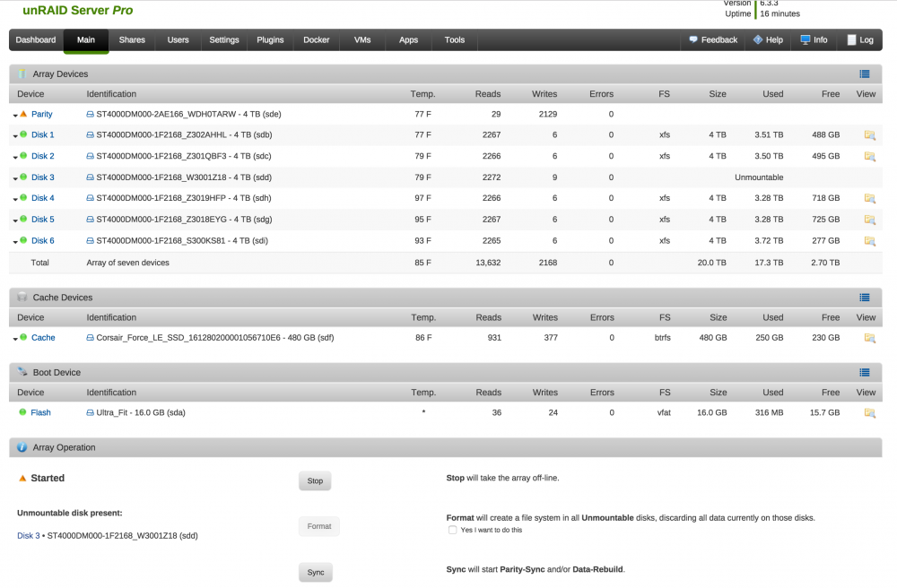The width and height of the screenshot is (897, 588).
Task: Click drive icon beside Ultra_Fit identification
Action: point(90,412)
